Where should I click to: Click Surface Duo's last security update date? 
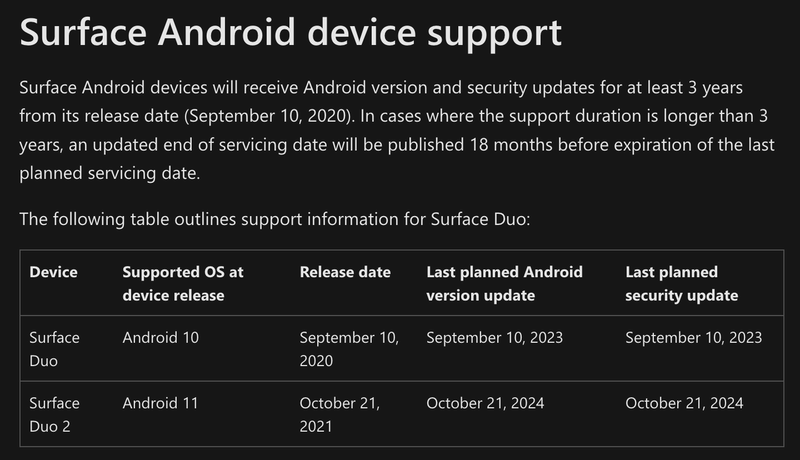tap(693, 338)
